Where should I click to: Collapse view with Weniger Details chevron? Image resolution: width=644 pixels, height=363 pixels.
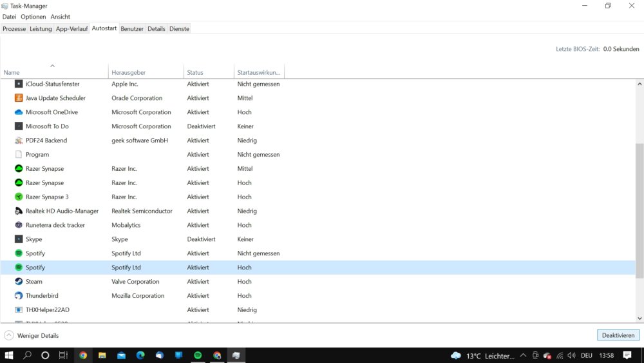[x=8, y=335]
